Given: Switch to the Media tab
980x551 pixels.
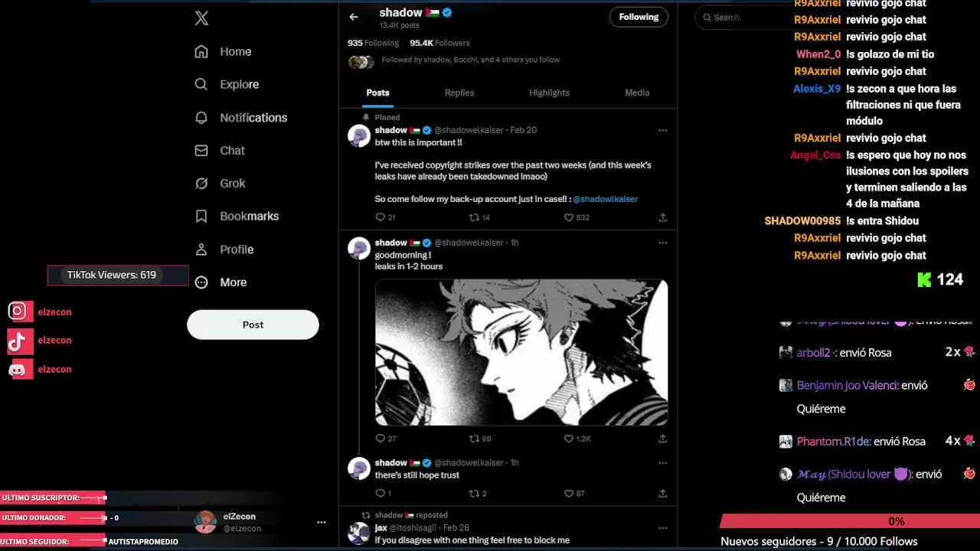Looking at the screenshot, I should click(x=637, y=93).
